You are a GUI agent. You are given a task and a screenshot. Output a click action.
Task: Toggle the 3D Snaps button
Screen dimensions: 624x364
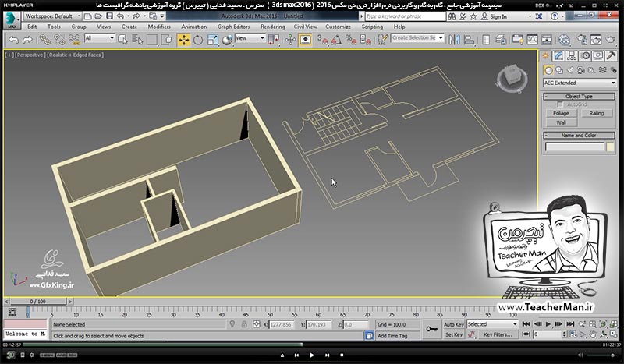[322, 40]
